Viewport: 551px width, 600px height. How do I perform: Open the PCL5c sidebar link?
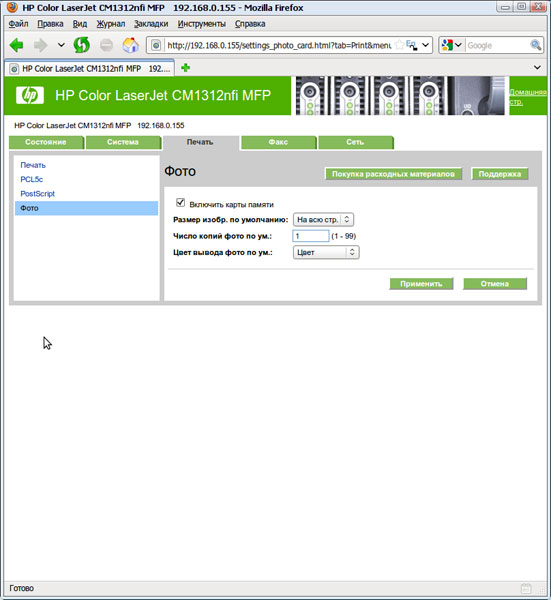pyautogui.click(x=31, y=179)
